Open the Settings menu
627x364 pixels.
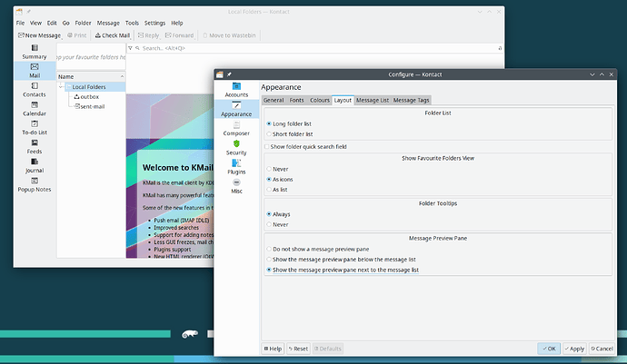154,24
